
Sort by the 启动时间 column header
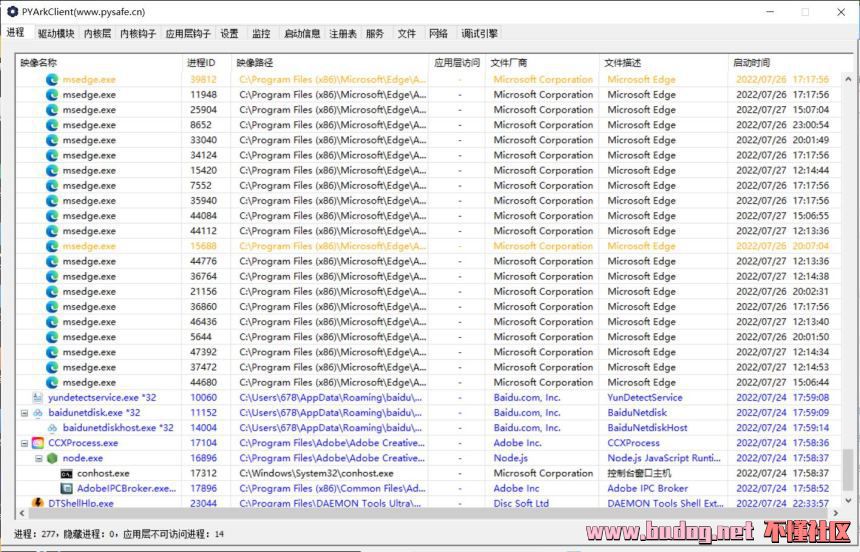tap(784, 63)
